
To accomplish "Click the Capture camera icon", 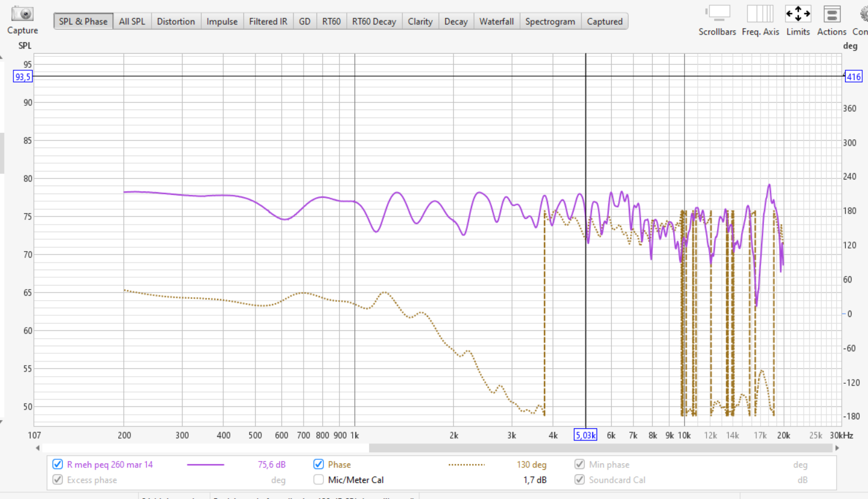I will coord(22,13).
